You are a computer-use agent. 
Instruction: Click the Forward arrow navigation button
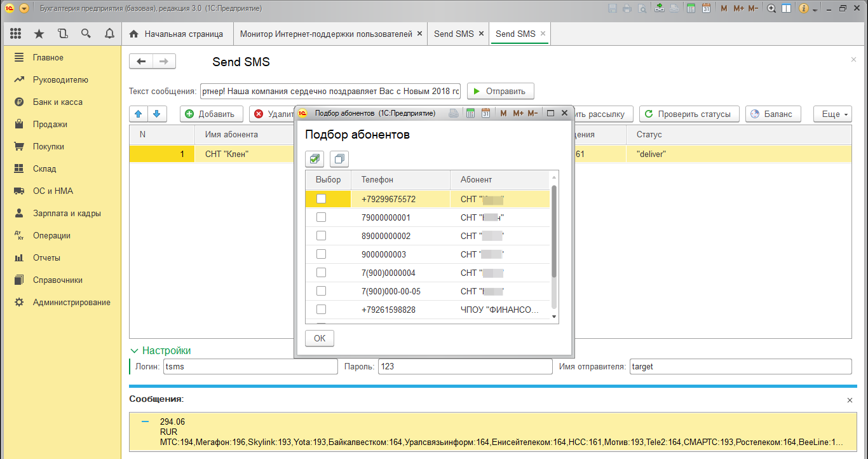pyautogui.click(x=164, y=61)
